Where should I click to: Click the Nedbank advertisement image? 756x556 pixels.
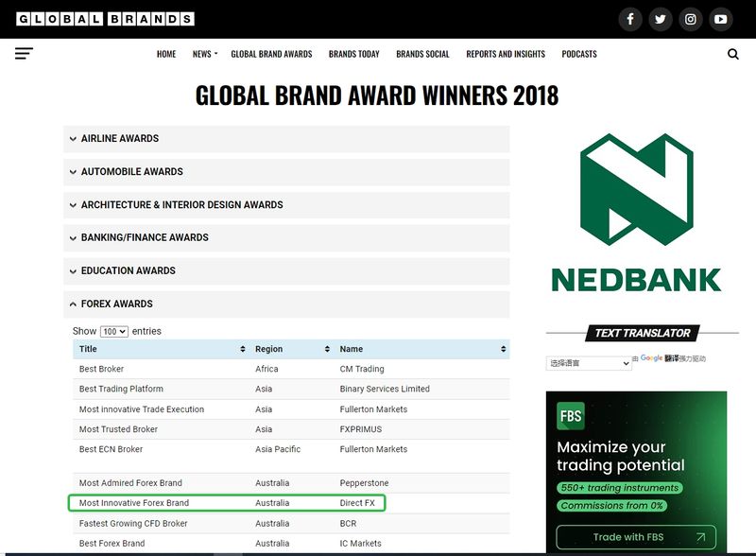click(x=636, y=213)
